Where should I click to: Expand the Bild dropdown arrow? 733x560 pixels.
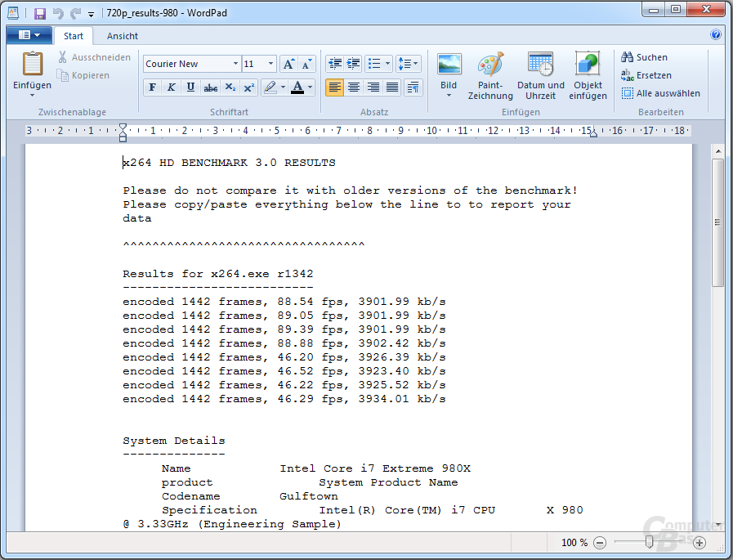pyautogui.click(x=449, y=96)
